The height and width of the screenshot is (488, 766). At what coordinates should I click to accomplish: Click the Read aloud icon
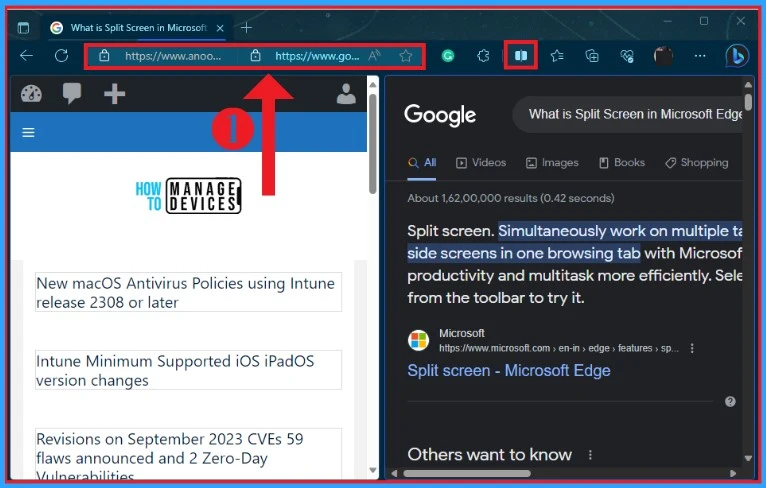click(374, 56)
